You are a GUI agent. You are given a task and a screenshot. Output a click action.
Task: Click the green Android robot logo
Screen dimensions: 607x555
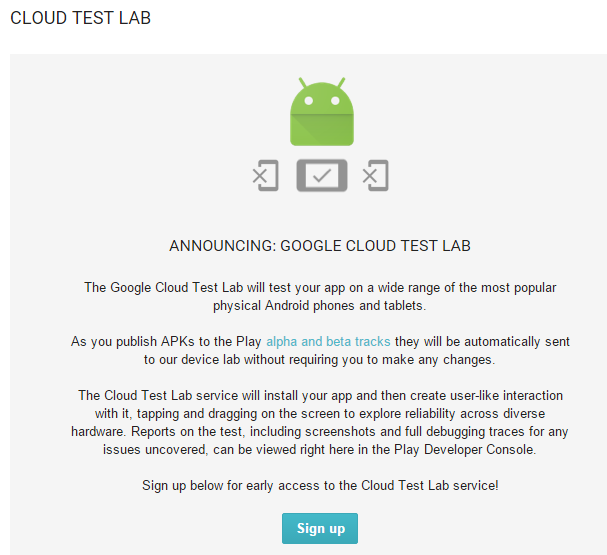click(x=322, y=111)
